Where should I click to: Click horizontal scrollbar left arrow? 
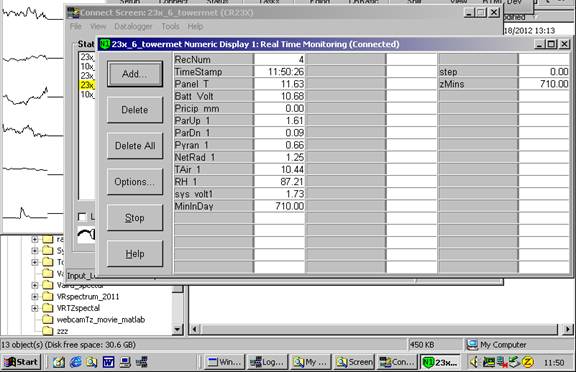coord(195,329)
